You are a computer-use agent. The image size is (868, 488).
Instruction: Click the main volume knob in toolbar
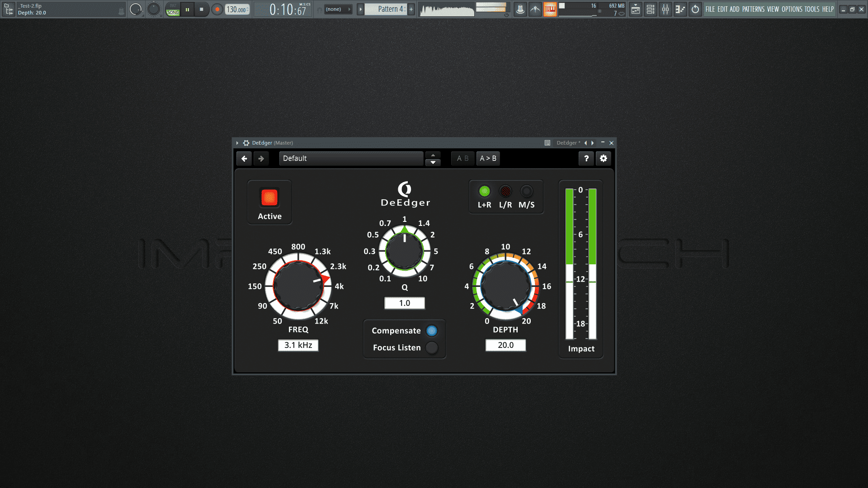point(135,9)
